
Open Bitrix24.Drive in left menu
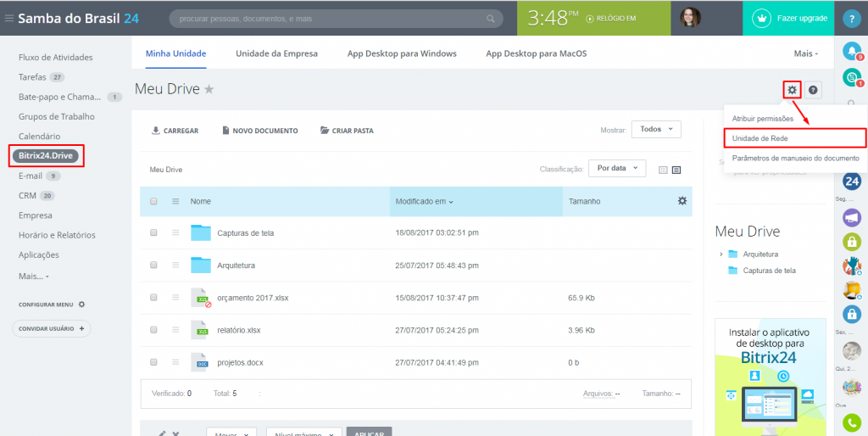click(47, 156)
